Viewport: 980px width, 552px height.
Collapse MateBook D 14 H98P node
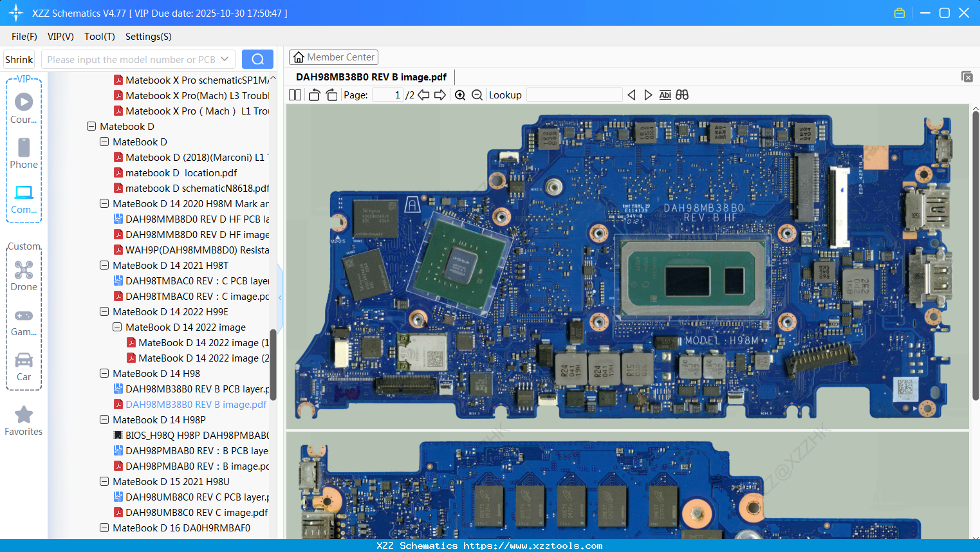point(104,420)
